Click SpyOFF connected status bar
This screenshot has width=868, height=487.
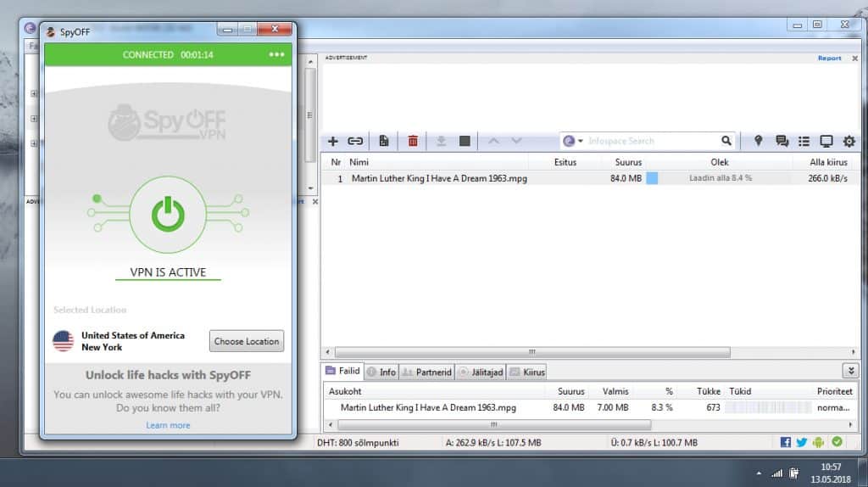(x=169, y=54)
